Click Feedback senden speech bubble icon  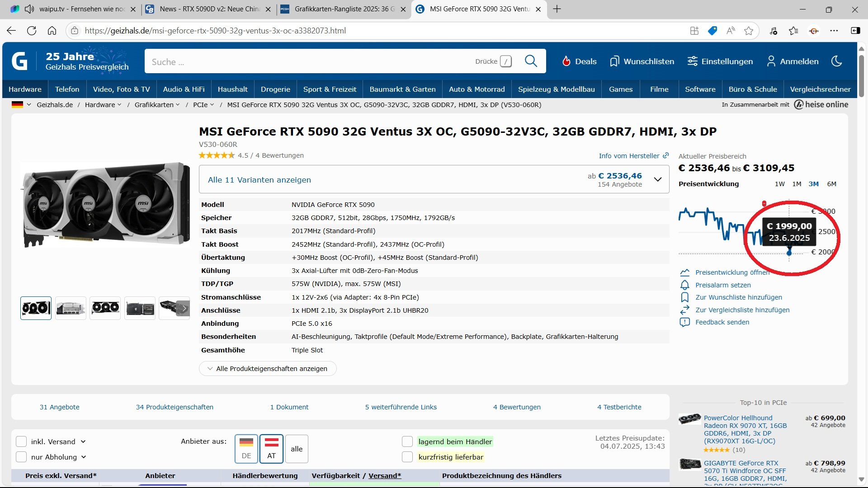click(684, 322)
